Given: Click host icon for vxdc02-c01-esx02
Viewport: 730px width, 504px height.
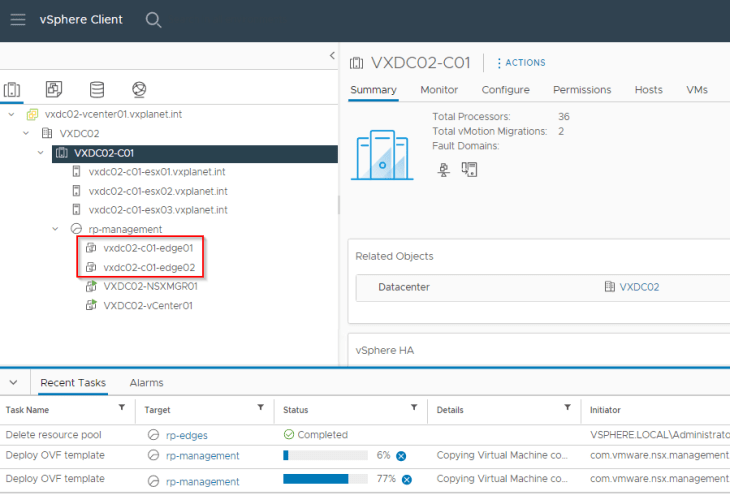Looking at the screenshot, I should coord(76,191).
